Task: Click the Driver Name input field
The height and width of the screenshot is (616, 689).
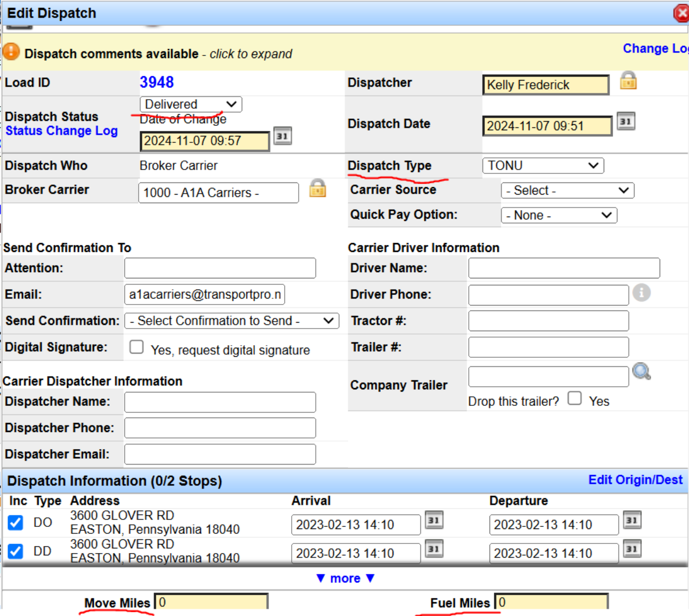Action: 564,268
